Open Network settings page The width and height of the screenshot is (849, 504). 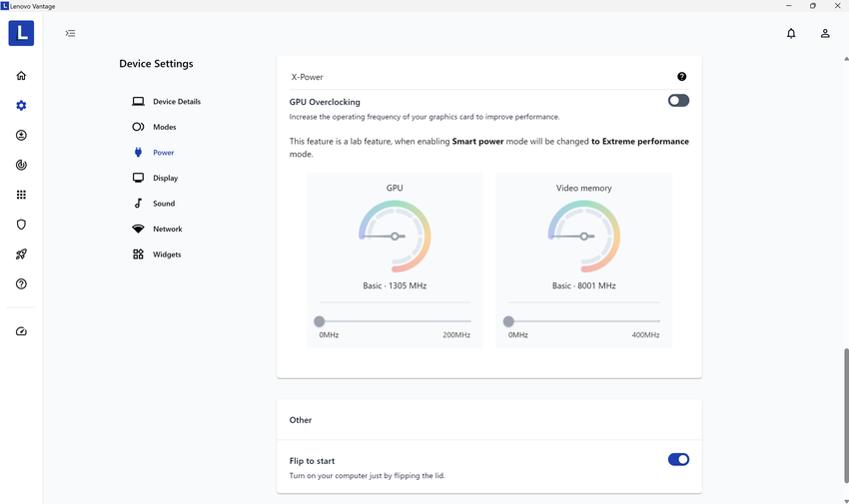167,230
